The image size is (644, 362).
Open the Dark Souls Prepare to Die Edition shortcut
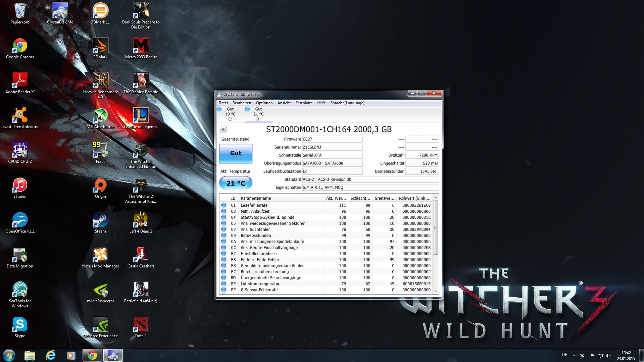point(141,16)
